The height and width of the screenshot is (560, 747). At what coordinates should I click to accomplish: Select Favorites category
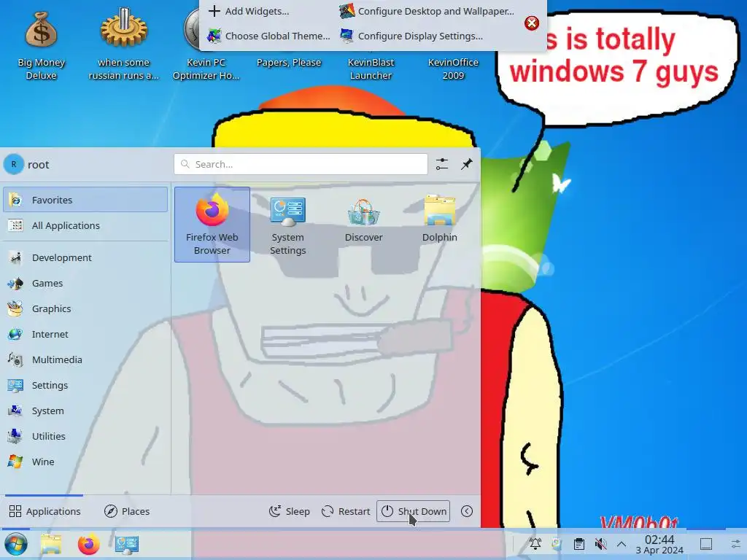(x=85, y=200)
